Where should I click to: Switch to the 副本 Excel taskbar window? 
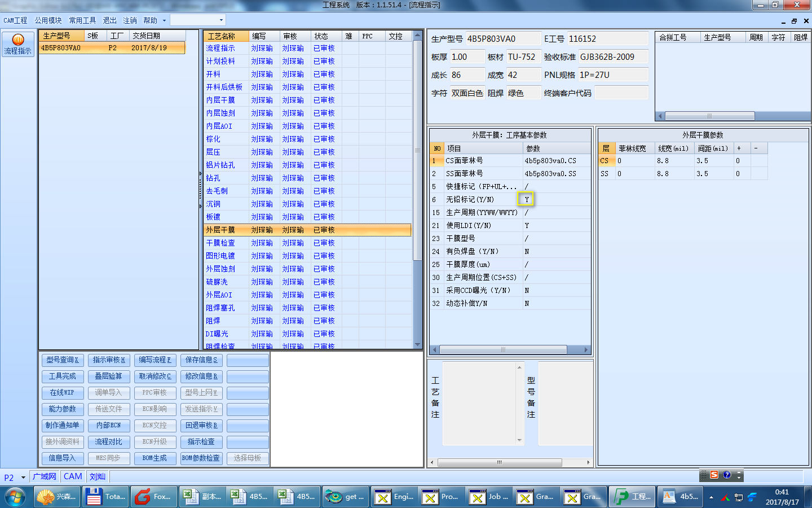[x=202, y=497]
